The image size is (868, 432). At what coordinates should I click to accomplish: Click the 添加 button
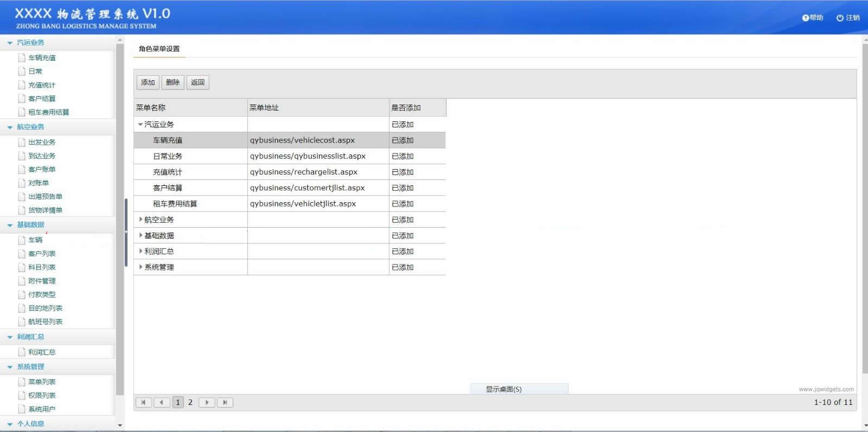[x=148, y=82]
